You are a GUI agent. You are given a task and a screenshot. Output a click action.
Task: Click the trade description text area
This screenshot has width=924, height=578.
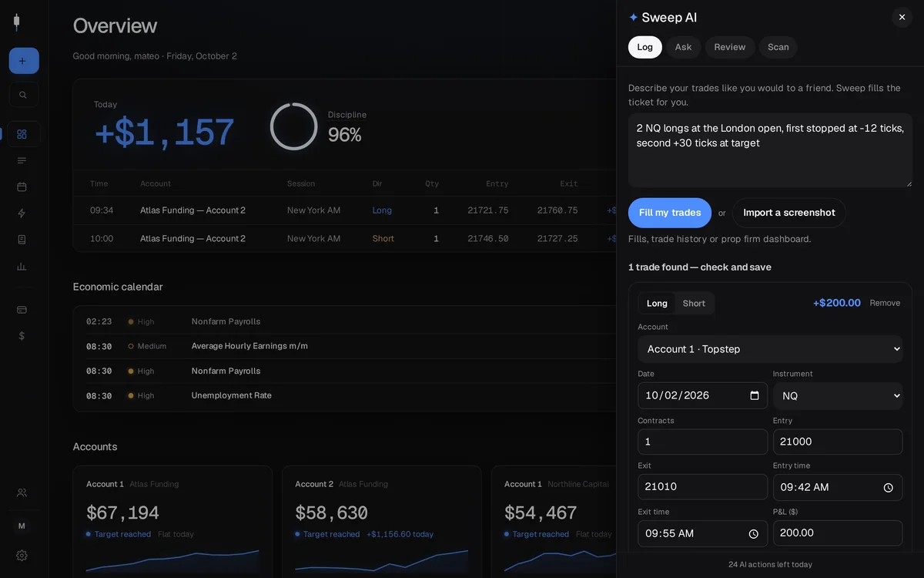[x=770, y=150]
